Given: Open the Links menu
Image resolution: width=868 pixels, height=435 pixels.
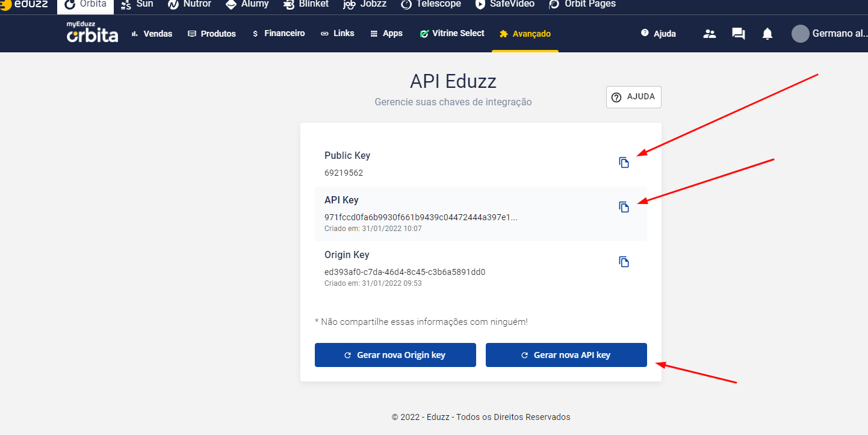Looking at the screenshot, I should click(x=338, y=34).
